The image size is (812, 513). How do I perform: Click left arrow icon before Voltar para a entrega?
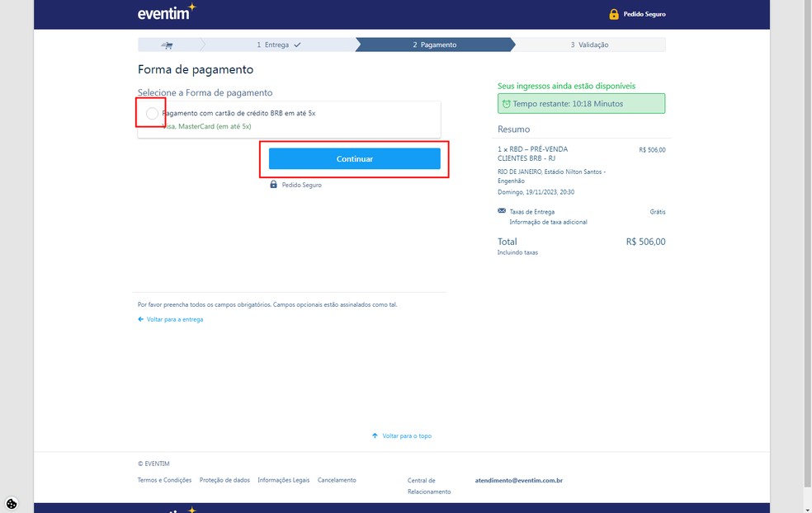click(140, 319)
